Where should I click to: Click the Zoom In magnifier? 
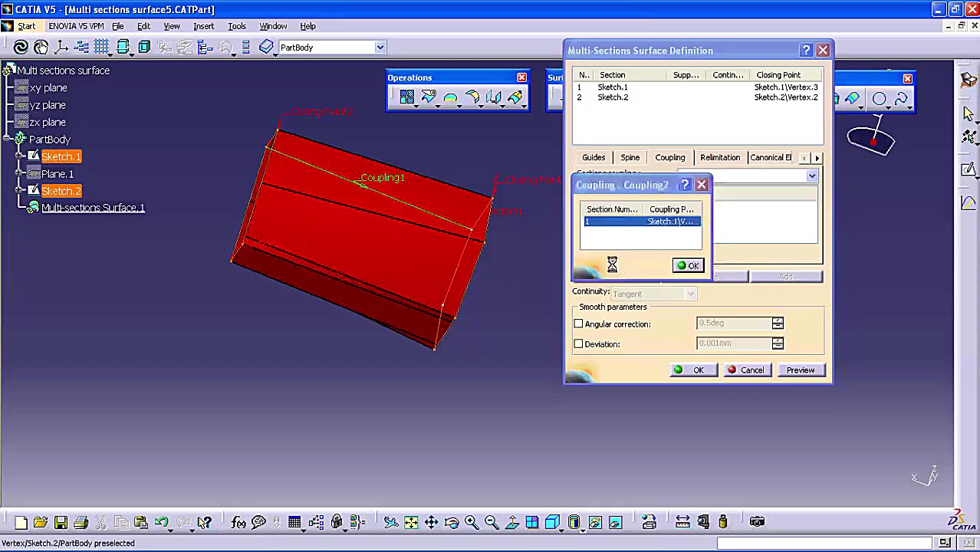click(x=472, y=522)
